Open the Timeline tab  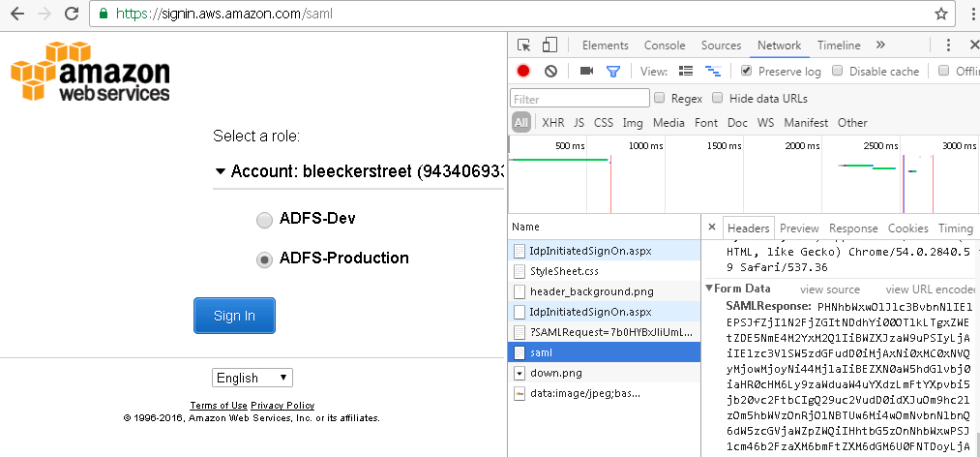point(839,45)
